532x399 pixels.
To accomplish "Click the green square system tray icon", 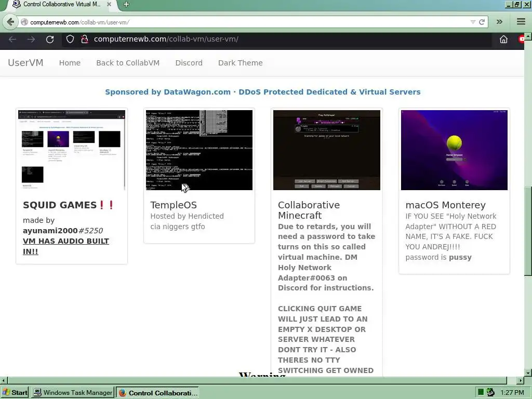I will tap(481, 392).
